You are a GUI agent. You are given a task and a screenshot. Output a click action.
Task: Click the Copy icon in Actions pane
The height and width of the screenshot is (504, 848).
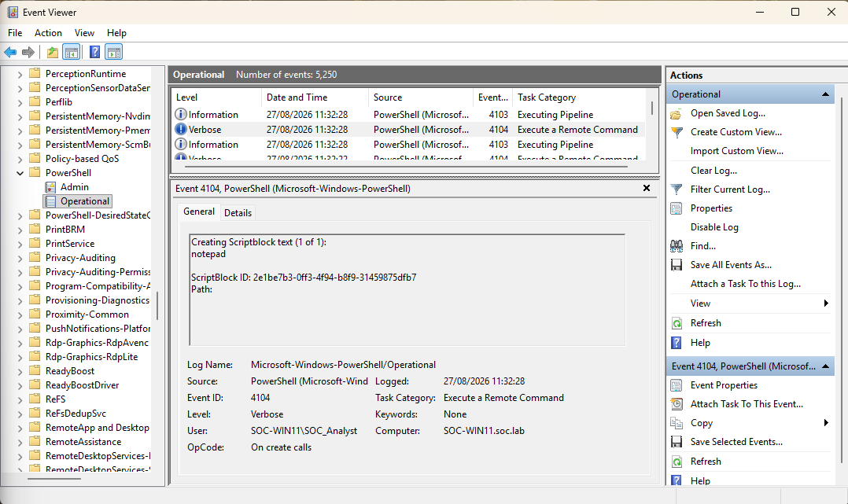[677, 423]
